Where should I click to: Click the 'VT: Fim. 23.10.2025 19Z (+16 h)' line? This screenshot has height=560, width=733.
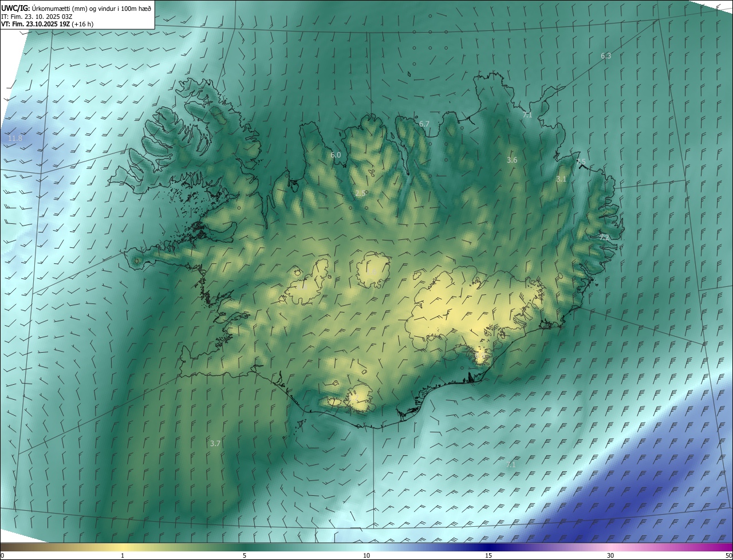click(48, 24)
